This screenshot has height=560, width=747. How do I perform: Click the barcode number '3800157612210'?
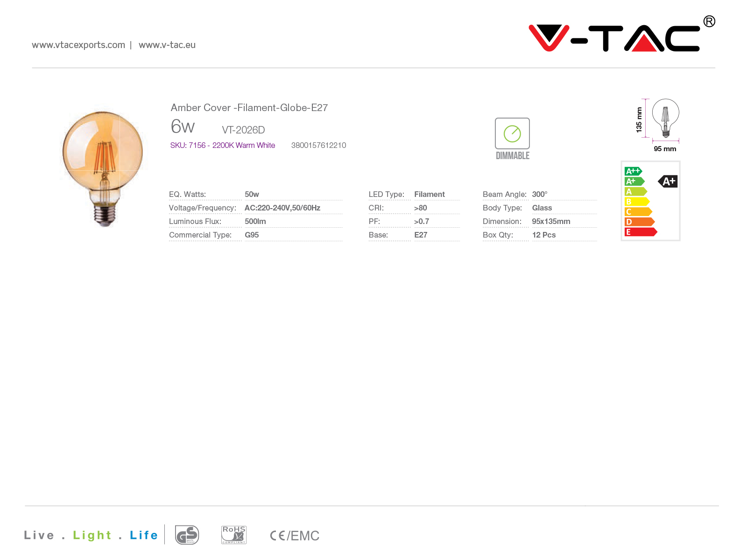(x=319, y=145)
